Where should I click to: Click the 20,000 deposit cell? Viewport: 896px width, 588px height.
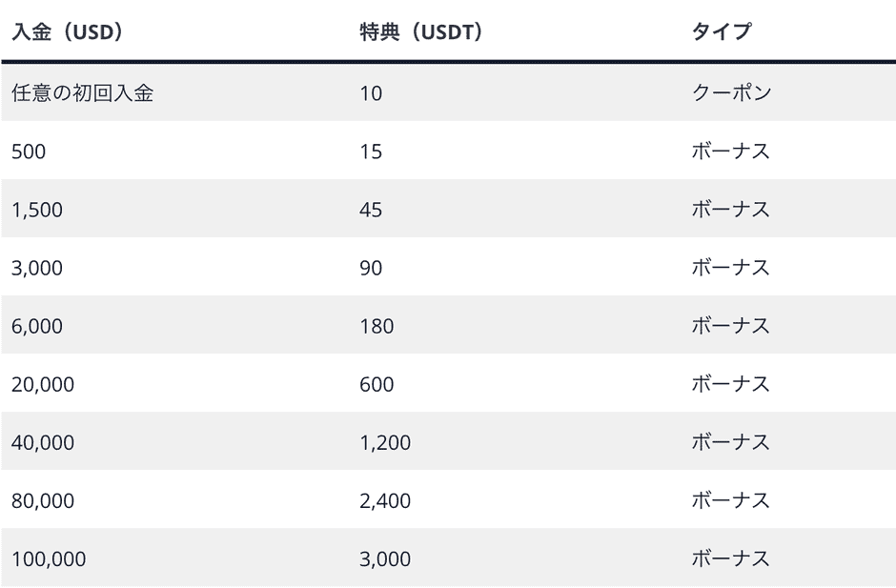(x=43, y=385)
